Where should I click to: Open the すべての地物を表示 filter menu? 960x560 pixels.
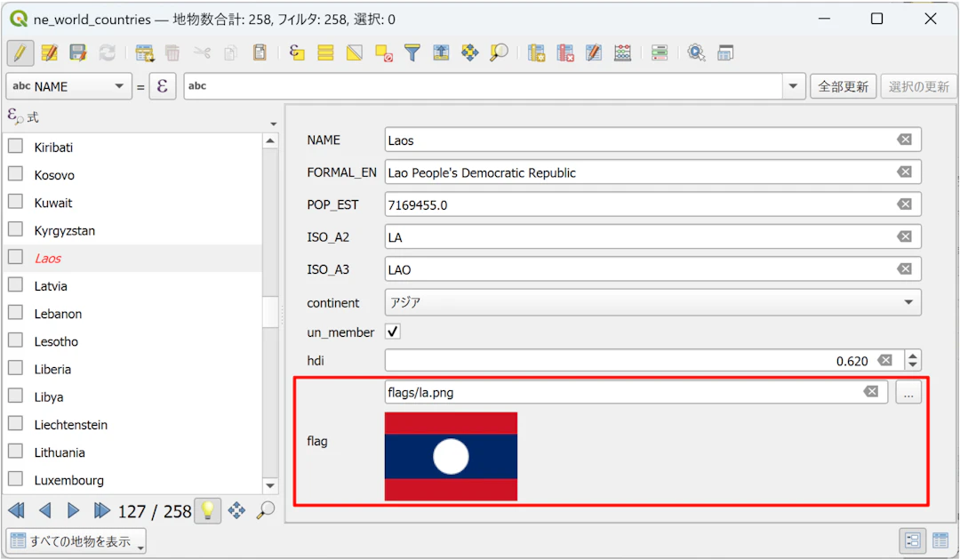[76, 541]
